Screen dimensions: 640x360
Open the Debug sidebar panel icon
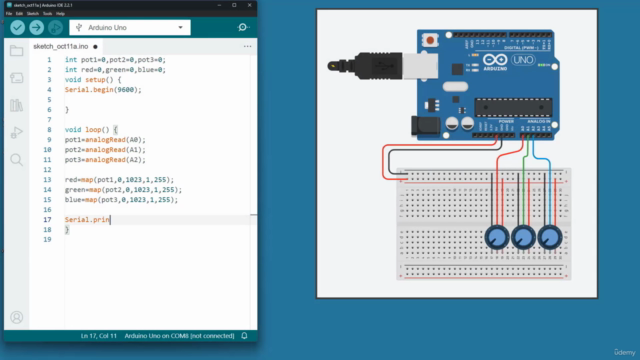tap(16, 133)
